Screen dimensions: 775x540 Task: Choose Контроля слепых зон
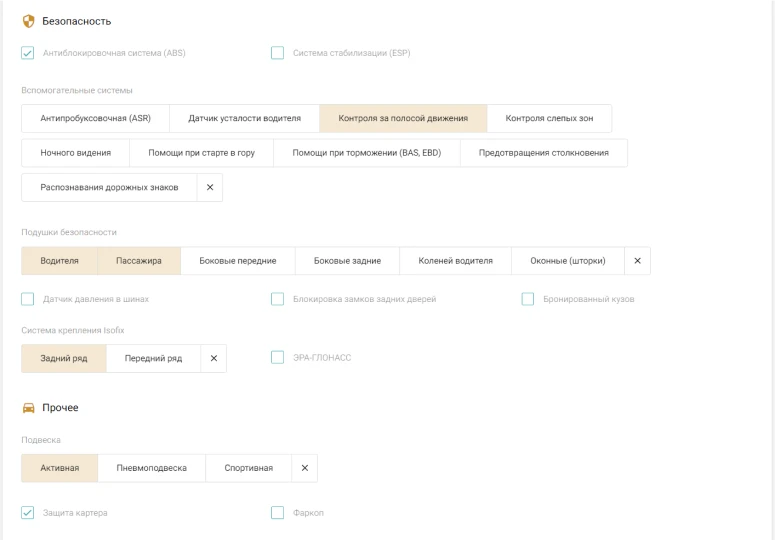549,118
